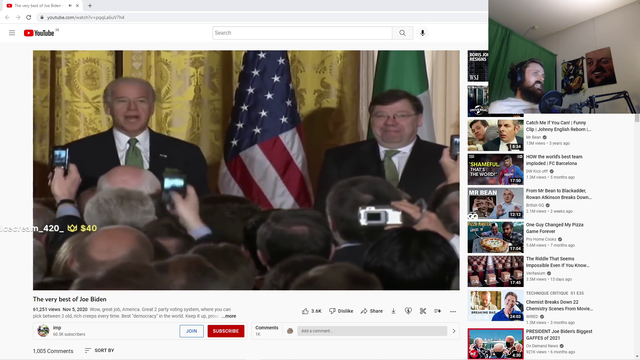Open more actions three-dot menu
The height and width of the screenshot is (360, 640).
[453, 311]
